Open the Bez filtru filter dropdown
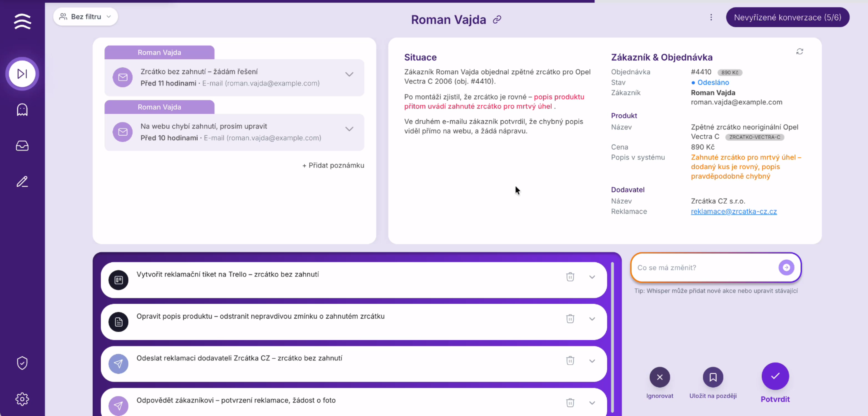Viewport: 868px width, 416px height. (x=85, y=17)
